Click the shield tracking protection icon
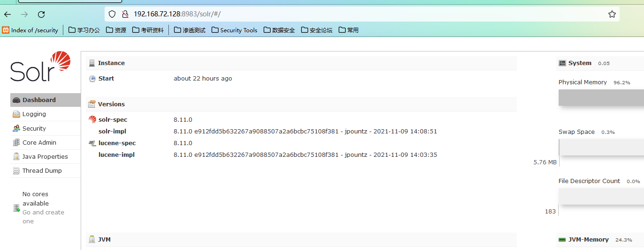Viewport: 644px width, 250px height. click(x=112, y=14)
